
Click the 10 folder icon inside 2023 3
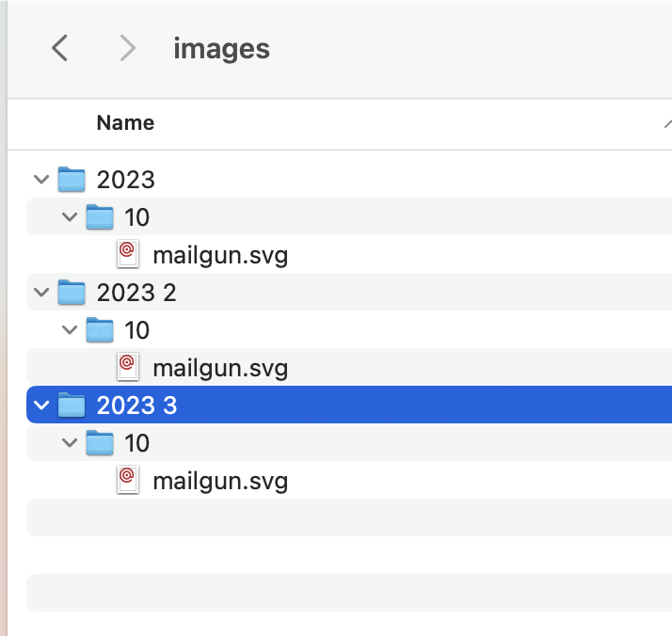coord(100,442)
